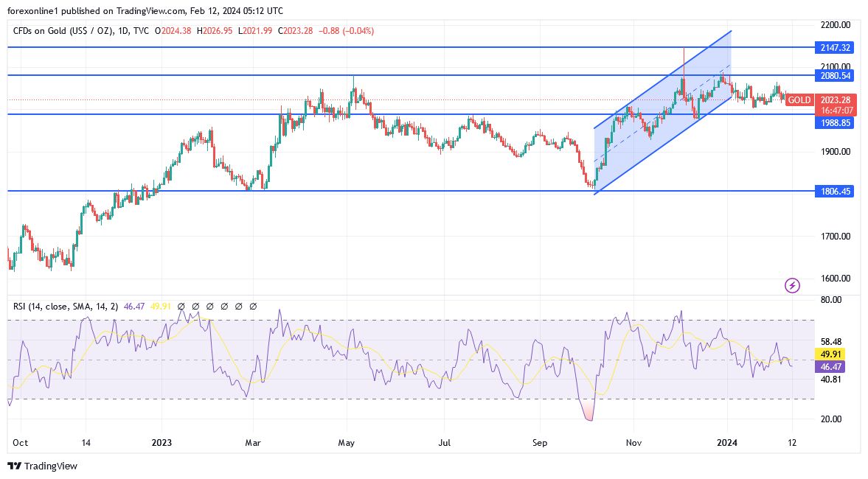Click the open value O2024.38
The image size is (868, 479).
click(x=173, y=31)
